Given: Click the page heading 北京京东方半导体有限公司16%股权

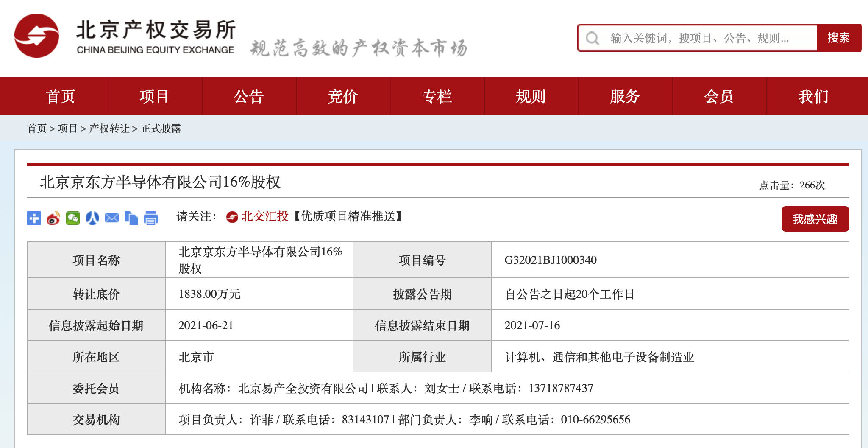Looking at the screenshot, I should coord(160,182).
